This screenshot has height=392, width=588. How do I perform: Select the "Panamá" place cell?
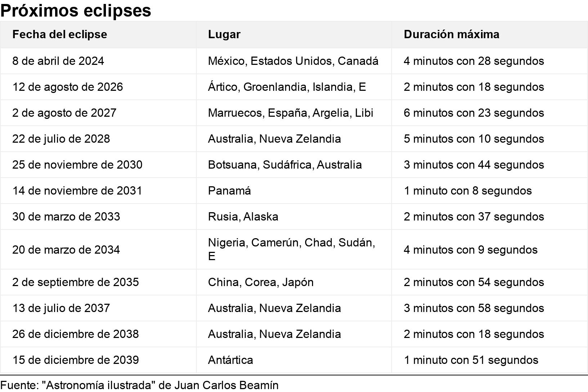[x=230, y=191]
